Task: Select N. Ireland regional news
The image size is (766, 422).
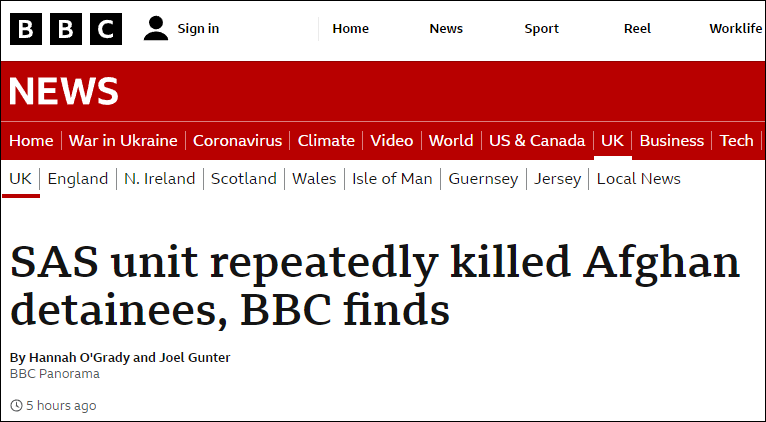Action: 159,179
